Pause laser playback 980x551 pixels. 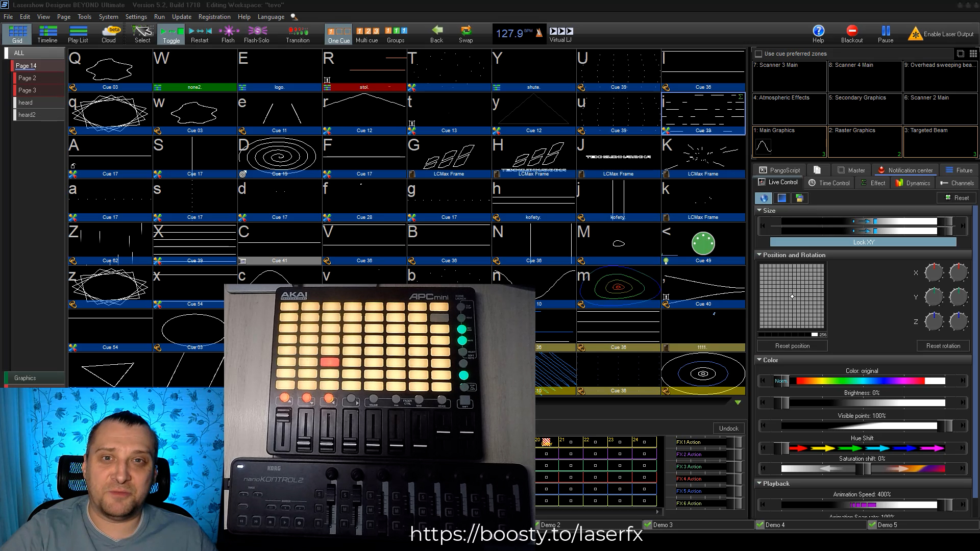[x=886, y=34]
